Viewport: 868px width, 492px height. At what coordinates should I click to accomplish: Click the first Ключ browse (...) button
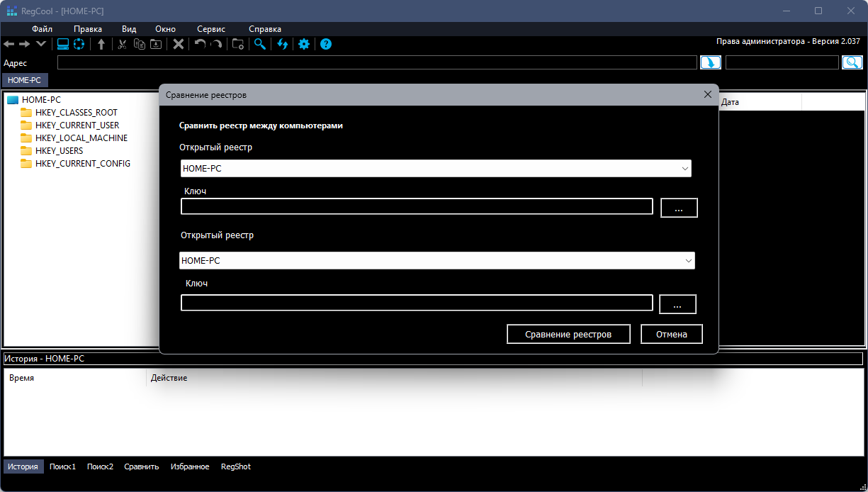tap(679, 208)
